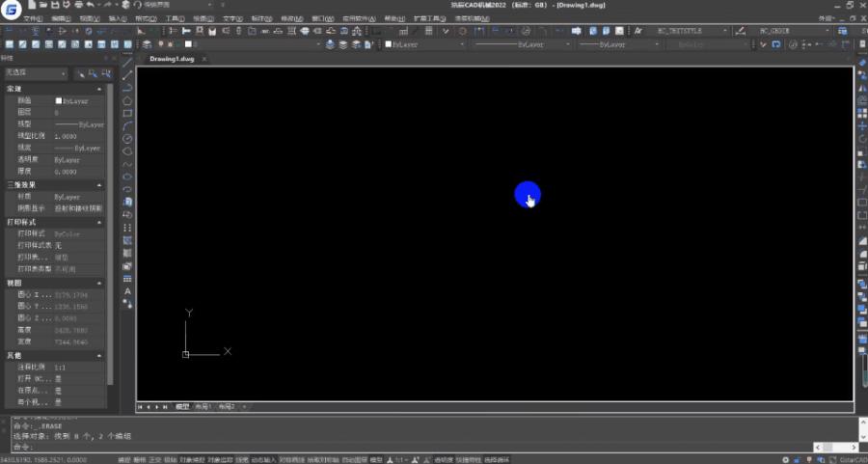This screenshot has width=868, height=464.
Task: Switch to the 布局1 layout tab
Action: pyautogui.click(x=203, y=407)
